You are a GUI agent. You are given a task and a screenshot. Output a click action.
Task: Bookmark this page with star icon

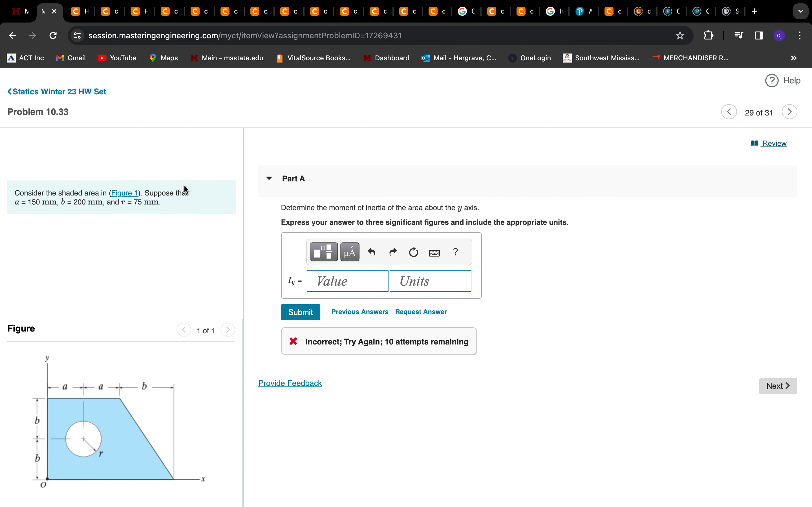point(680,35)
